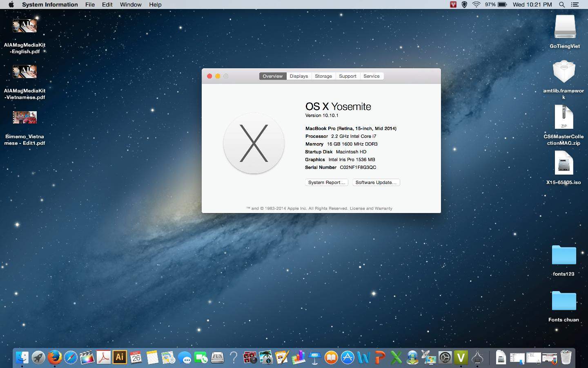588x368 pixels.
Task: Open Keynote from the Dock
Action: point(315,357)
